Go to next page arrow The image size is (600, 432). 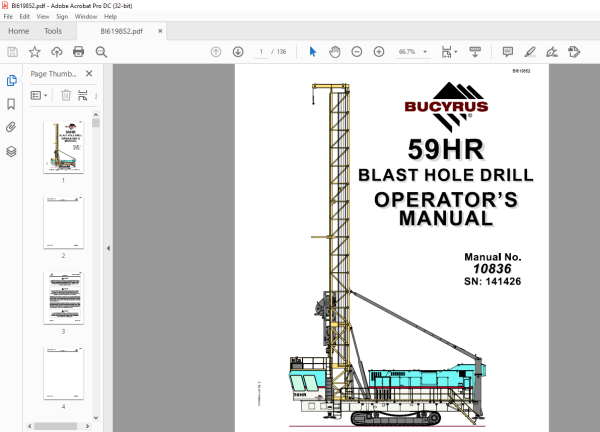pos(238,52)
